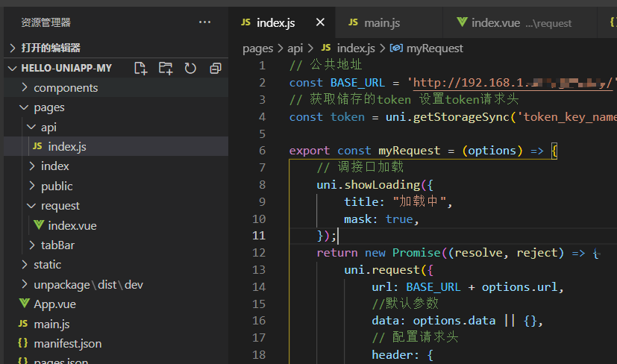The width and height of the screenshot is (617, 364).
Task: Collapse the request folder
Action: coord(31,205)
